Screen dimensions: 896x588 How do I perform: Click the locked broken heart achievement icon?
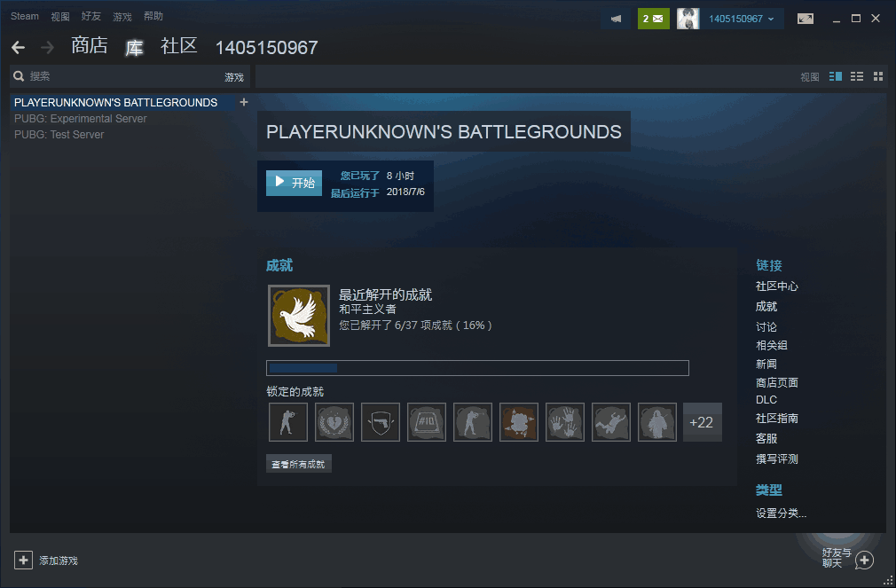pos(334,422)
